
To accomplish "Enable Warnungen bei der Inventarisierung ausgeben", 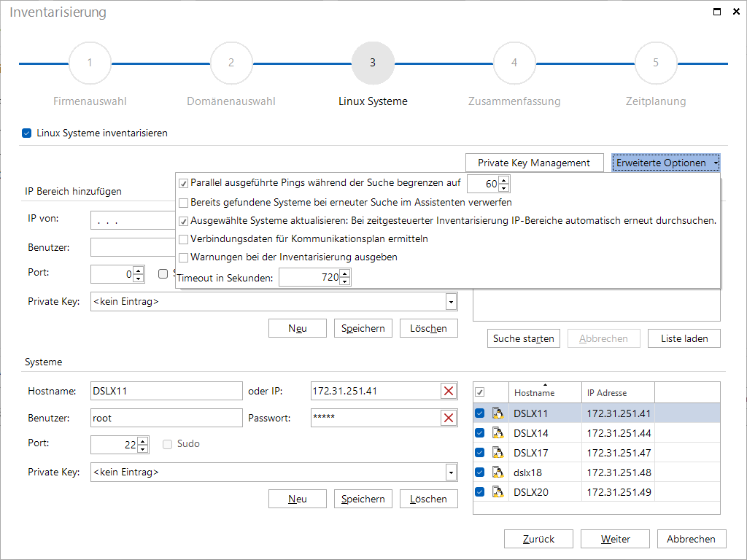I will [183, 257].
